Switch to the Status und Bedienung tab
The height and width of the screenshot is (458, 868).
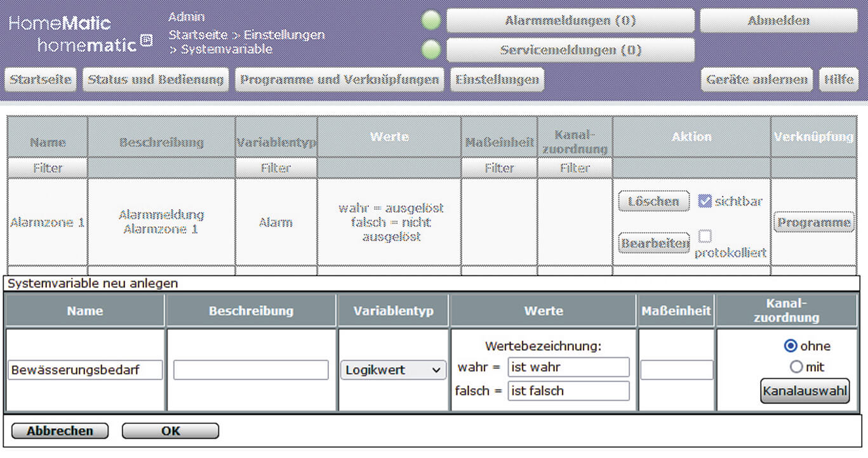155,79
